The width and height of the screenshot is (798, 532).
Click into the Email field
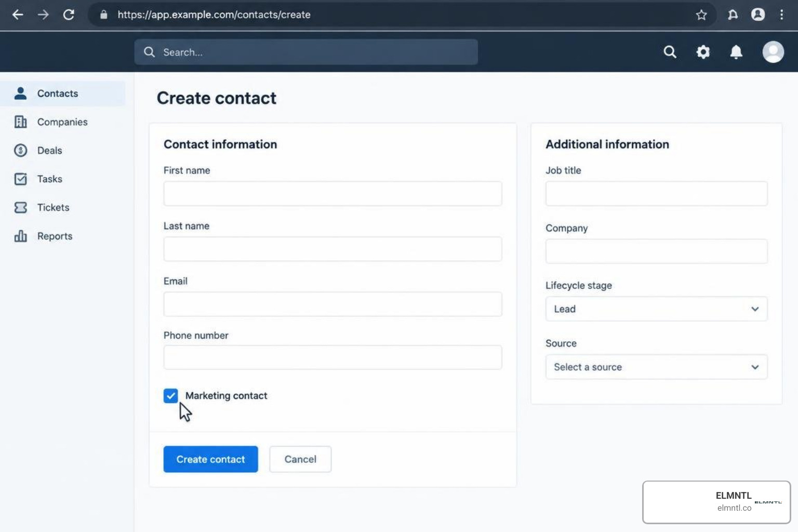(332, 304)
